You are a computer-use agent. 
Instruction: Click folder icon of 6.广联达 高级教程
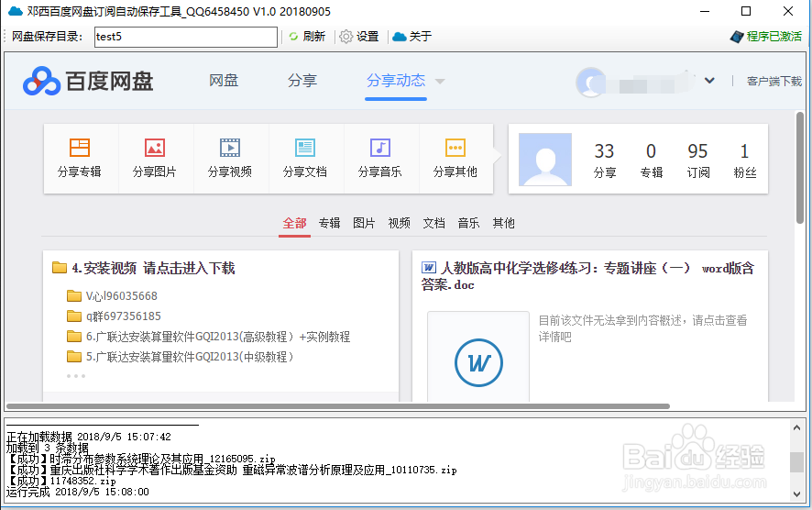(74, 337)
